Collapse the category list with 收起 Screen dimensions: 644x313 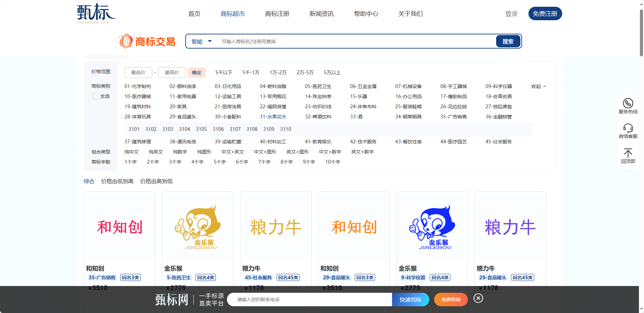[538, 86]
